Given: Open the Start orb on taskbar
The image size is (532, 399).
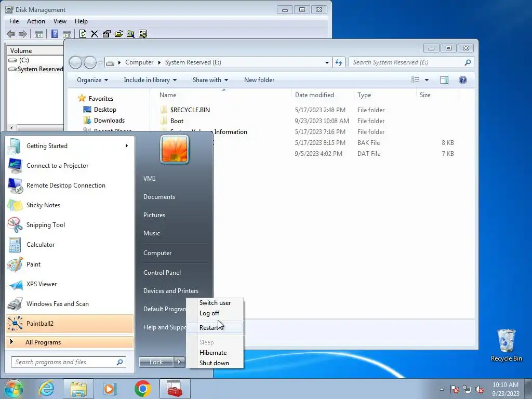Looking at the screenshot, I should [14, 389].
